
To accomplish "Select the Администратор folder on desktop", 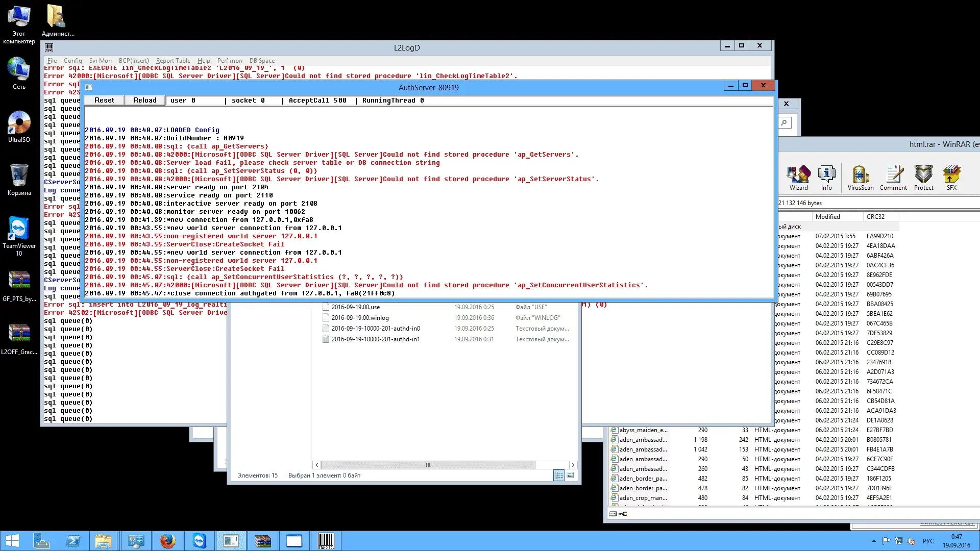I will (x=58, y=20).
